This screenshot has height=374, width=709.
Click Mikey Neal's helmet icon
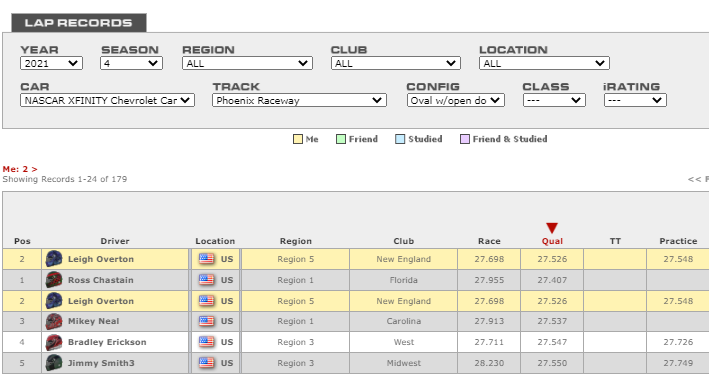point(54,322)
